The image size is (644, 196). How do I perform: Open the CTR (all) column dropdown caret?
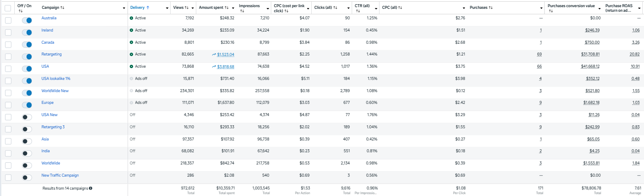pyautogui.click(x=375, y=8)
